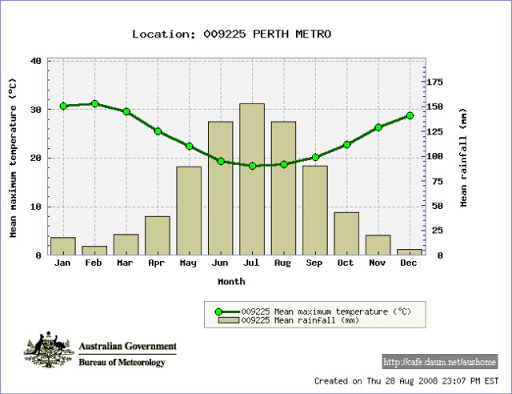
Task: Click the January temperature data point
Action: [x=63, y=106]
